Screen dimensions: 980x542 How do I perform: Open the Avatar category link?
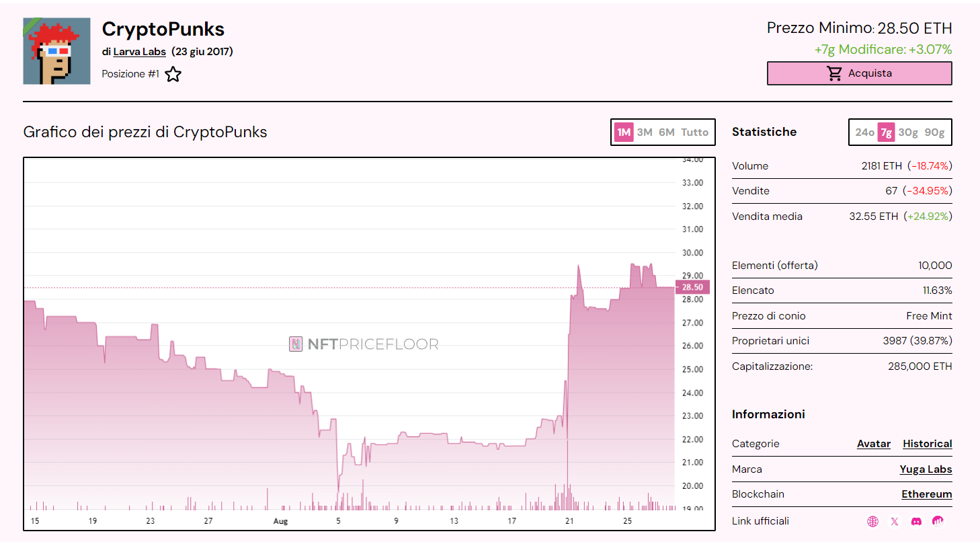click(x=874, y=444)
